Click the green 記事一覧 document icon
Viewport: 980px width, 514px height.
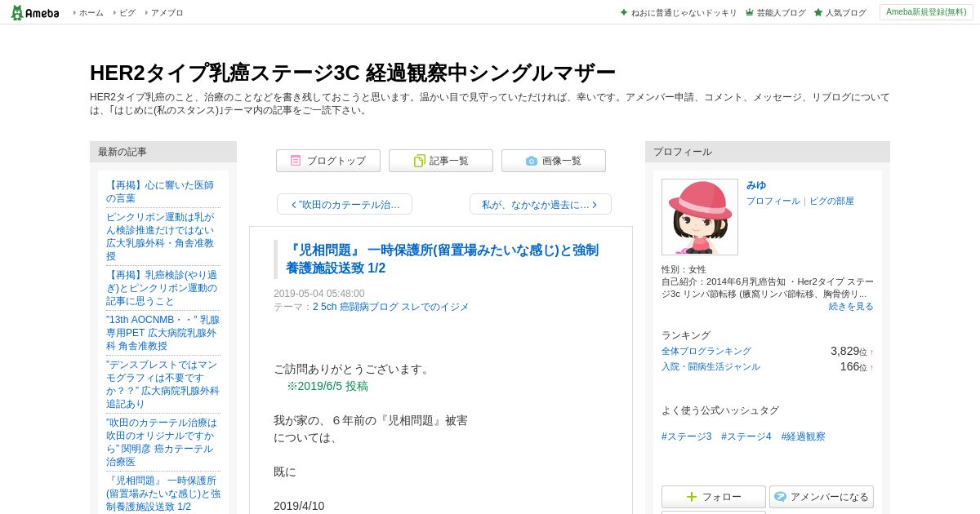pos(419,161)
